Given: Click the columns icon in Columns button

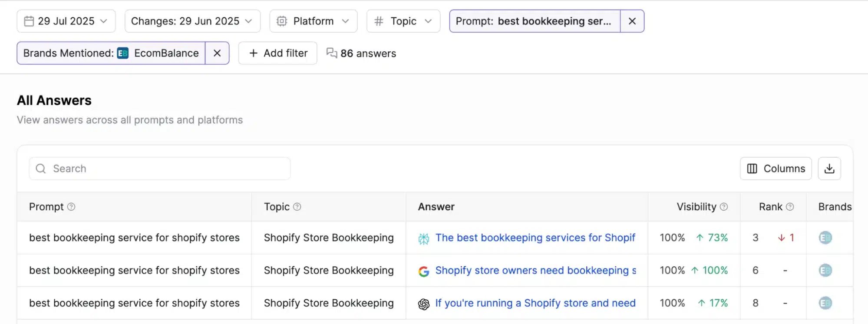Looking at the screenshot, I should pyautogui.click(x=752, y=169).
